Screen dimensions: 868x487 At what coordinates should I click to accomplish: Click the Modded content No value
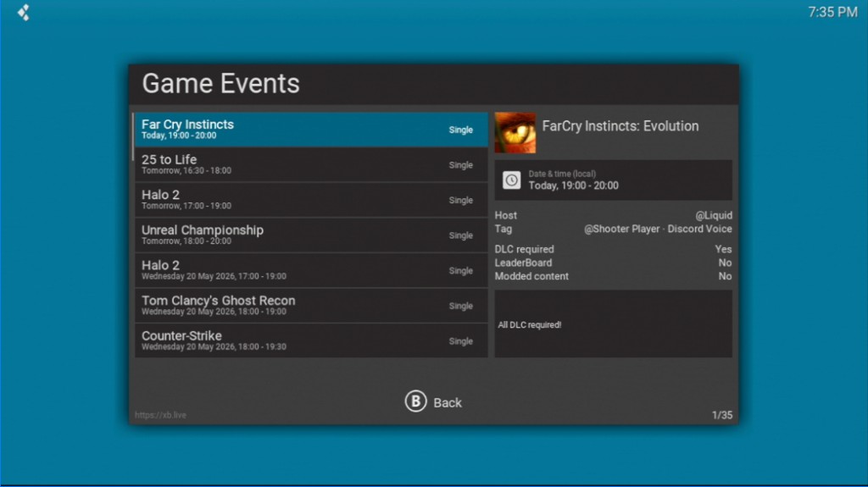[726, 276]
